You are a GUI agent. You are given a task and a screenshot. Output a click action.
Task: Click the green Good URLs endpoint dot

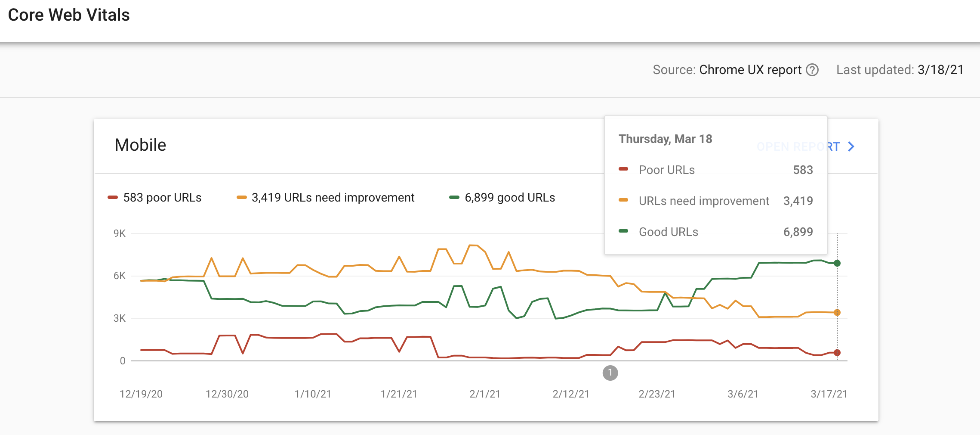(837, 263)
